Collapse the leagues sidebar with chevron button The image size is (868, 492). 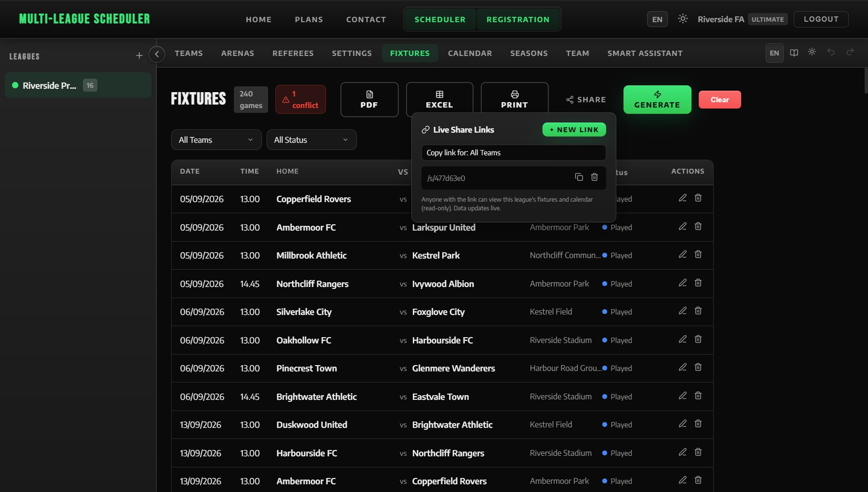[x=157, y=55]
